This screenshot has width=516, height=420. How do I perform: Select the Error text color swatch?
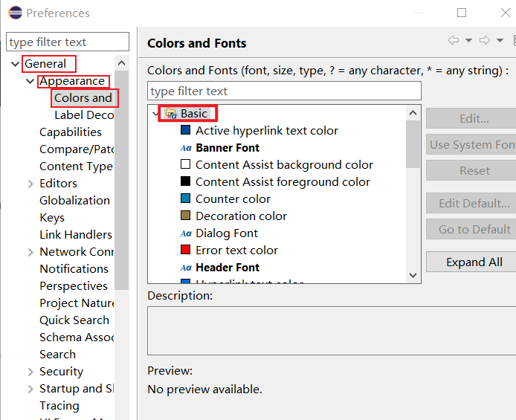186,250
